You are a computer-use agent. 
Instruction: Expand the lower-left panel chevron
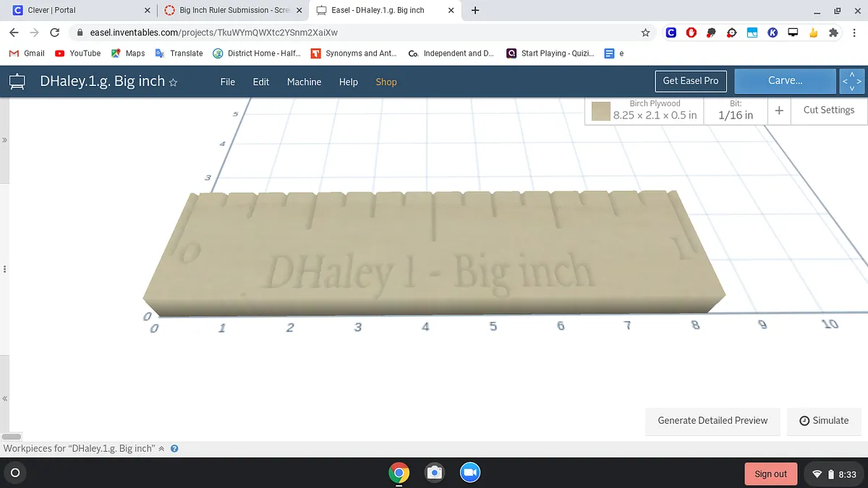4,398
